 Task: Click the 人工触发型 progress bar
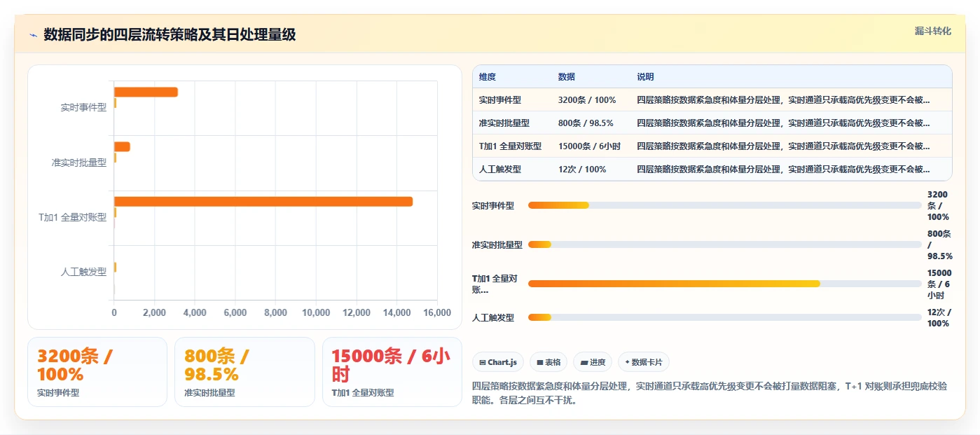coord(725,317)
